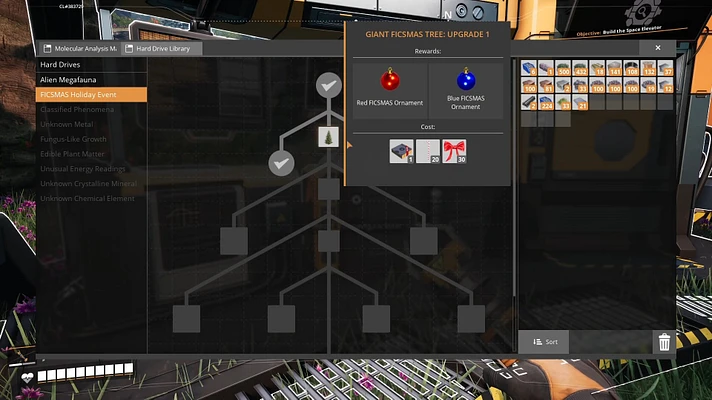Click the FICSMAS Bow cost item
The image size is (712, 400).
click(x=454, y=151)
